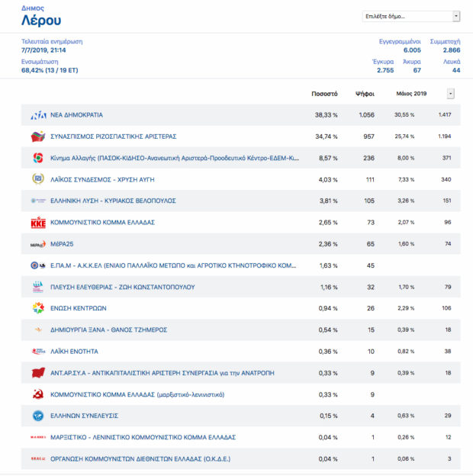This screenshot has width=473, height=476.
Task: Click the Λέρου municipality heading
Action: [x=41, y=21]
